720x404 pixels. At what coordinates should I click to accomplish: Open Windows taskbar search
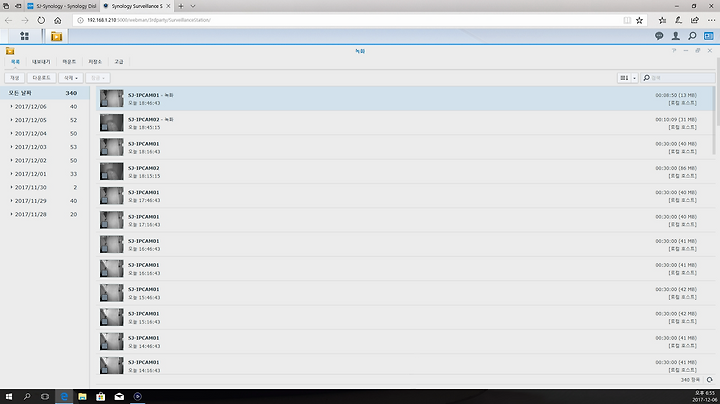[27, 396]
